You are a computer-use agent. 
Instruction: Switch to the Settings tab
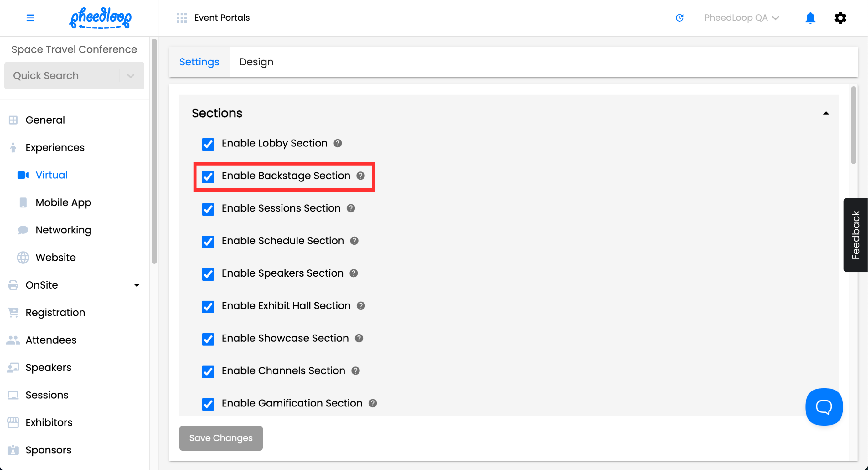[199, 62]
